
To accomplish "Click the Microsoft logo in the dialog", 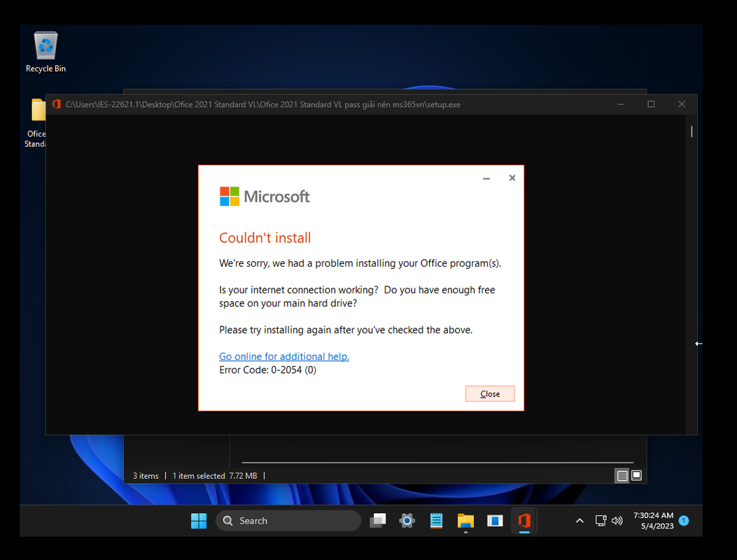I will click(265, 197).
